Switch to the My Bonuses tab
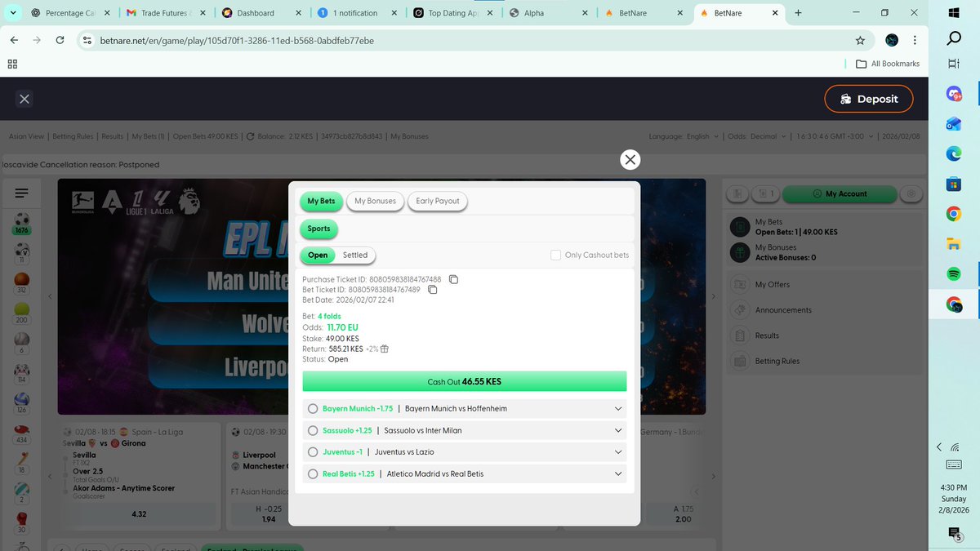The width and height of the screenshot is (980, 551). pyautogui.click(x=375, y=201)
